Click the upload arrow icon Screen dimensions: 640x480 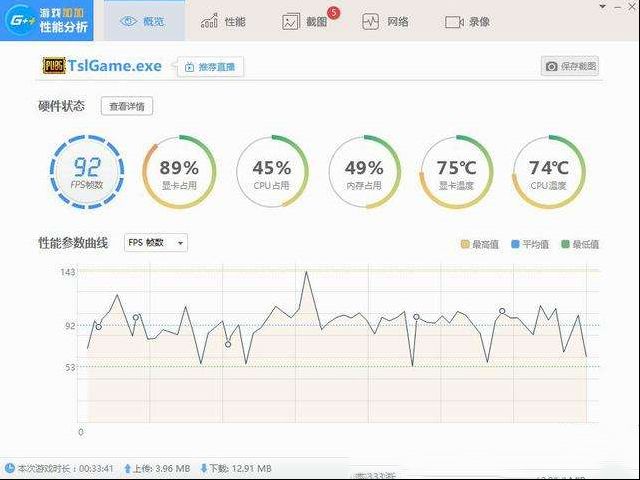pos(128,469)
